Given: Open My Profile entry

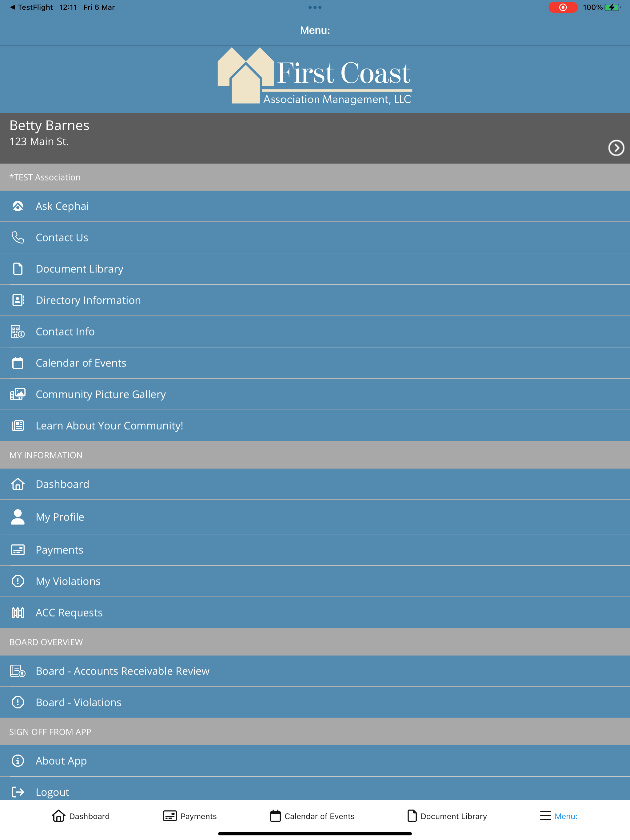Looking at the screenshot, I should click(315, 517).
